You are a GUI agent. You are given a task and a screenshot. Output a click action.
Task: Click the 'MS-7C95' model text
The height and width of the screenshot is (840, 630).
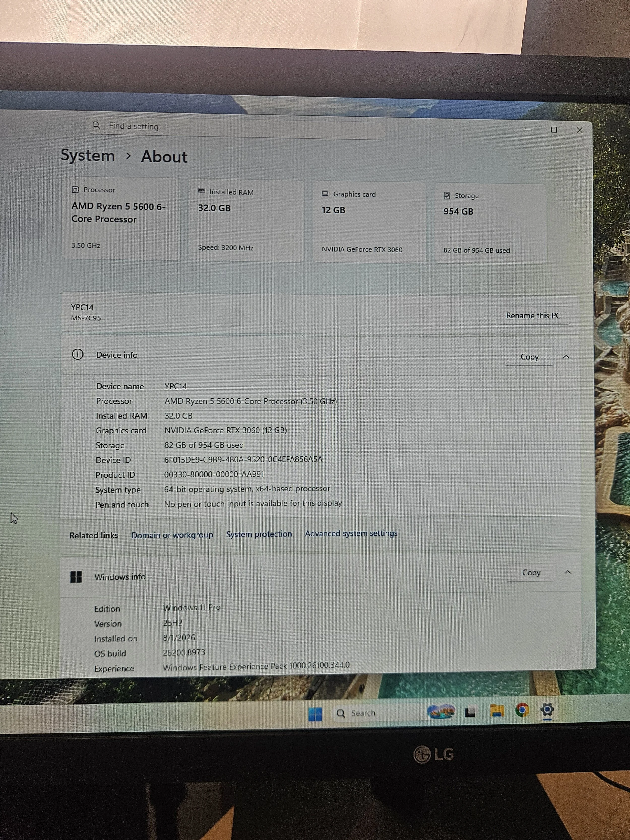[x=86, y=318]
